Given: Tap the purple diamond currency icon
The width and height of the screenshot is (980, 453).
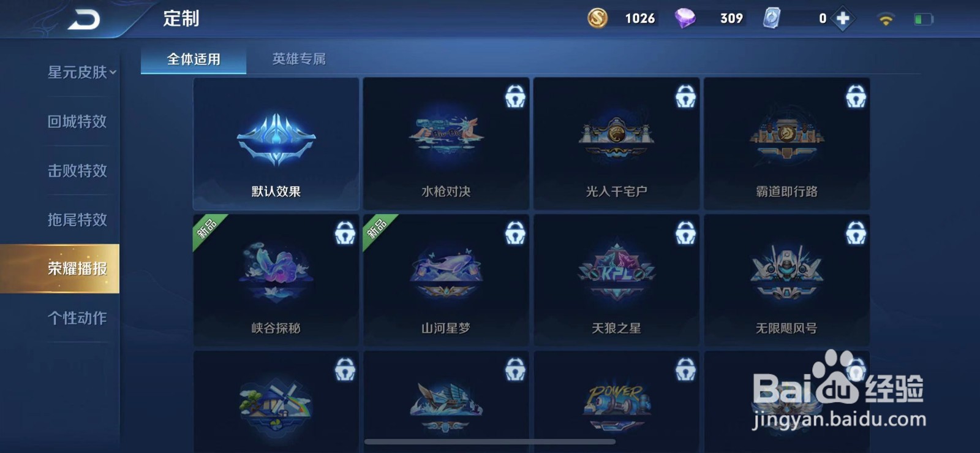Looking at the screenshot, I should (x=685, y=18).
